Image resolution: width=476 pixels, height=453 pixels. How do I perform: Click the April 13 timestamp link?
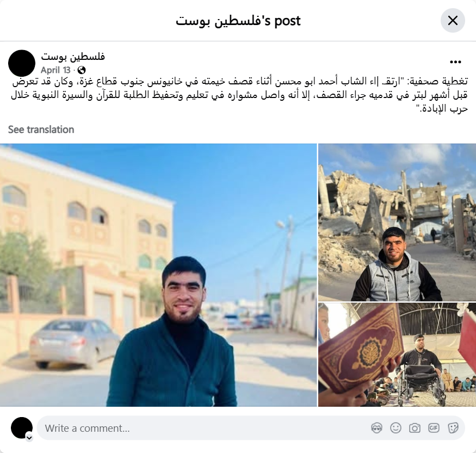coord(55,70)
